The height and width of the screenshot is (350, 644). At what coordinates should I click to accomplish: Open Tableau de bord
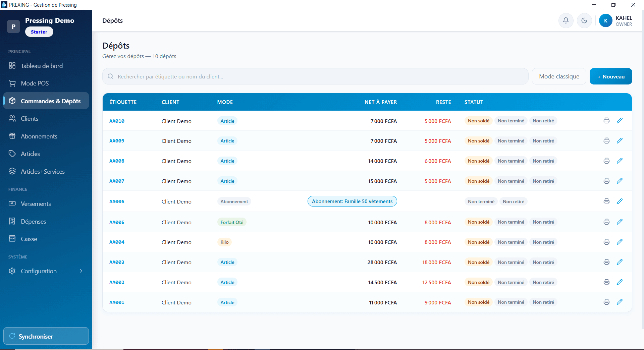tap(46, 66)
